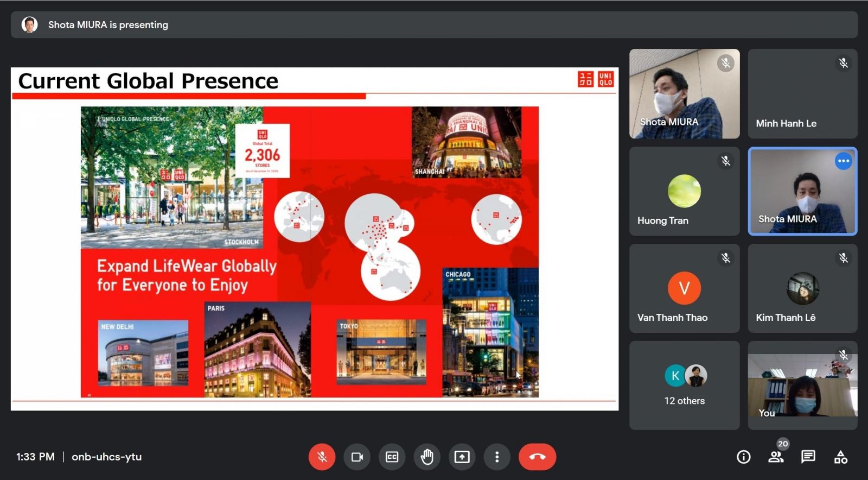Open the blue options dots on the highlighted Shota MIURA tile
868x480 pixels.
click(x=843, y=161)
